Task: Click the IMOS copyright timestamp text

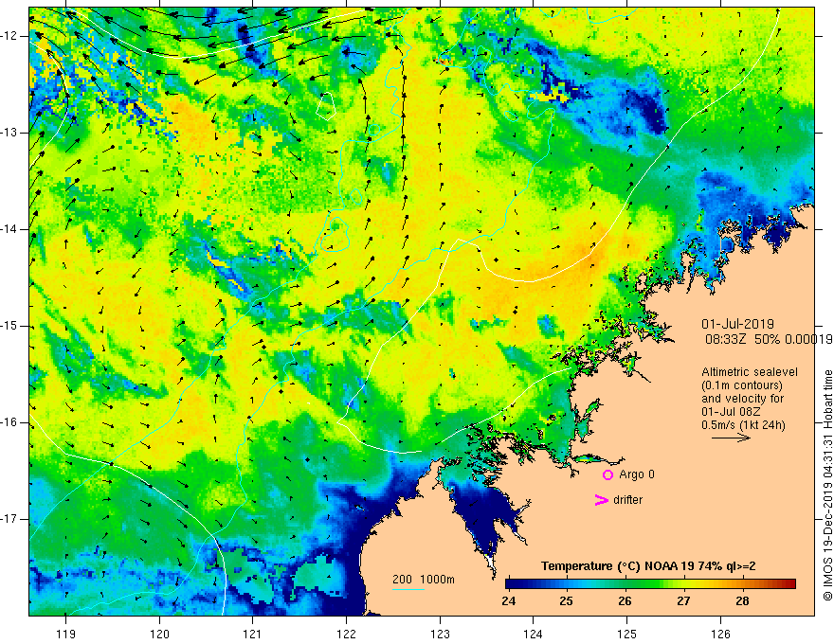Action: click(827, 486)
